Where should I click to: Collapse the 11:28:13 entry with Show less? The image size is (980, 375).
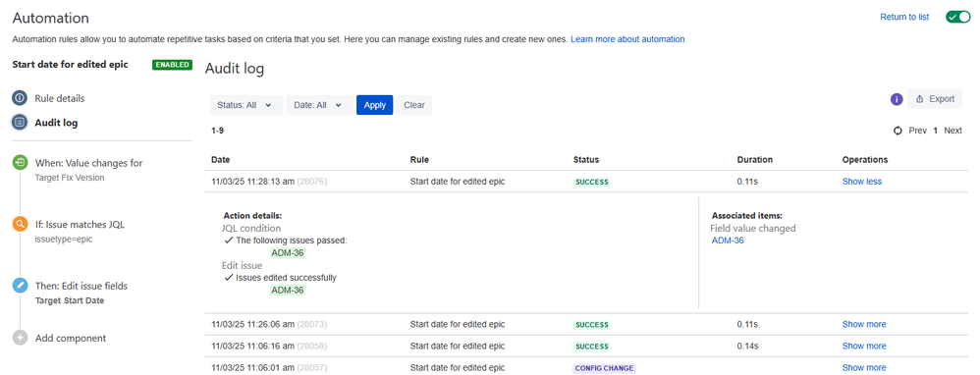[862, 182]
